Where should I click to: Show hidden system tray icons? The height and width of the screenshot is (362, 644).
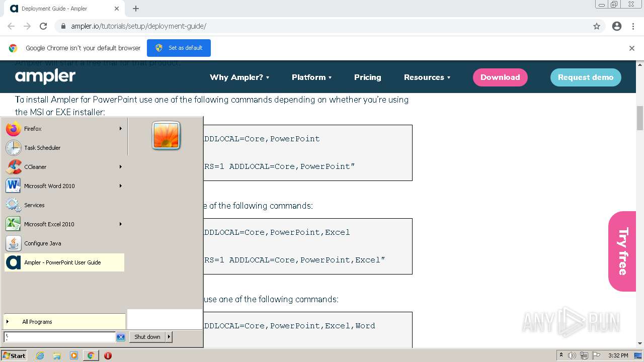(561, 355)
